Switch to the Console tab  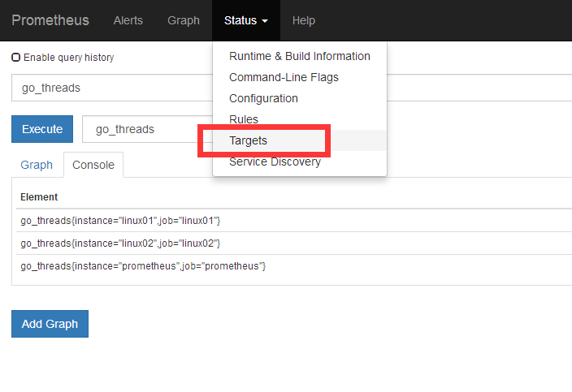pos(93,165)
